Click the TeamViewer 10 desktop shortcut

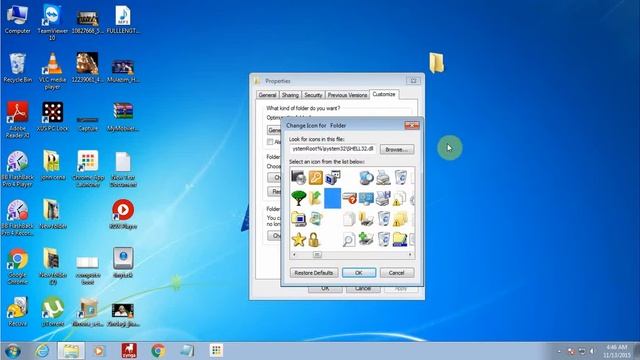point(52,22)
